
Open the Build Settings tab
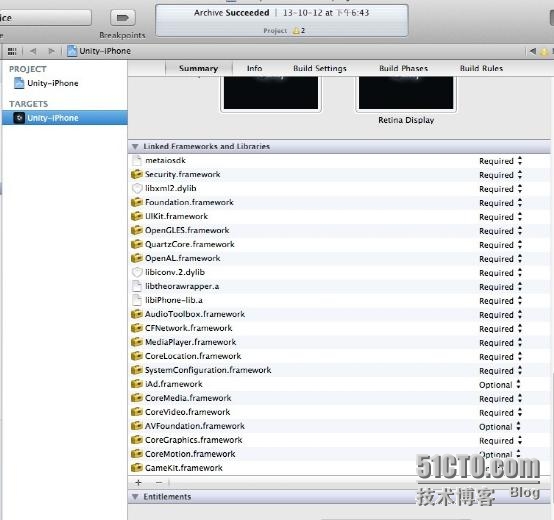(320, 68)
